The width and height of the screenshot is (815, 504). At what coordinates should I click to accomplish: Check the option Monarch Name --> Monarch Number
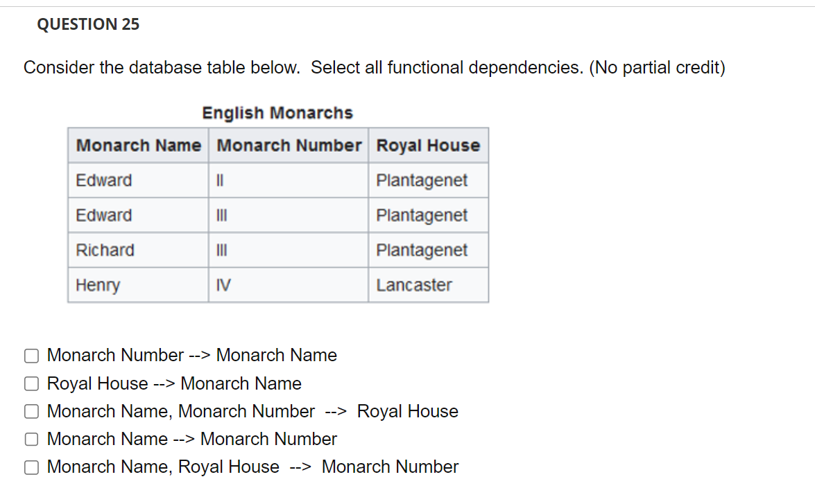(31, 439)
